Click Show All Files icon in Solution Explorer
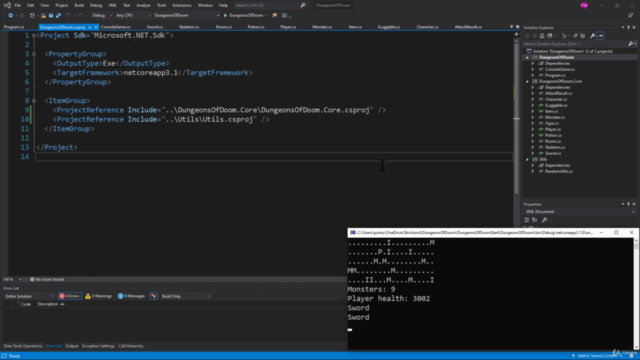The height and width of the screenshot is (360, 640). tap(582, 36)
